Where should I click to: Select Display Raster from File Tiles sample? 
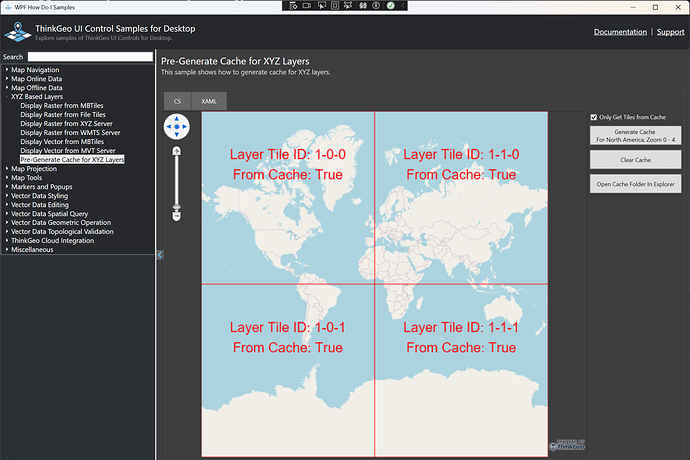[63, 114]
